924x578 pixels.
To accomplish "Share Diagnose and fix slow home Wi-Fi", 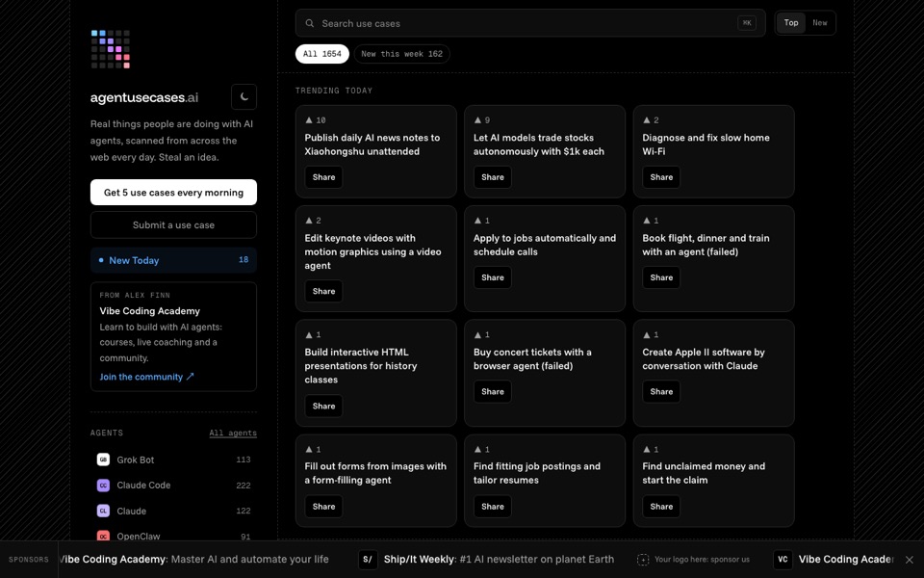I will tap(661, 177).
